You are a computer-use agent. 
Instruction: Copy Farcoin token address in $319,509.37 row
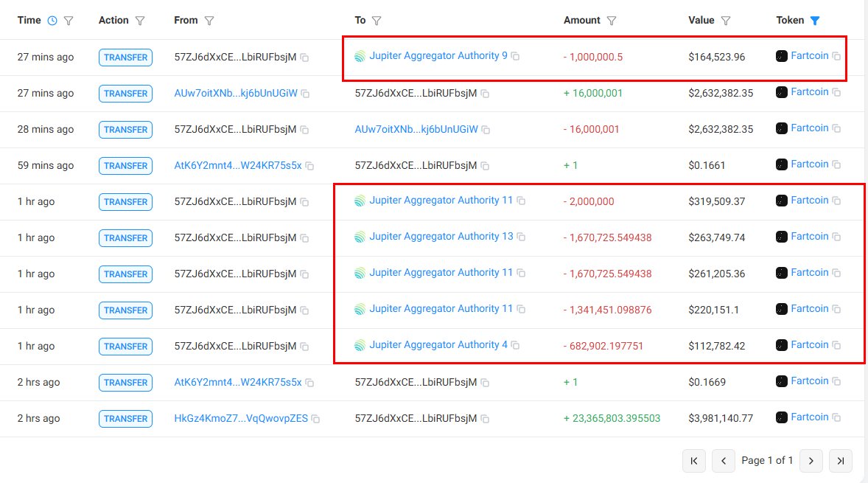836,201
